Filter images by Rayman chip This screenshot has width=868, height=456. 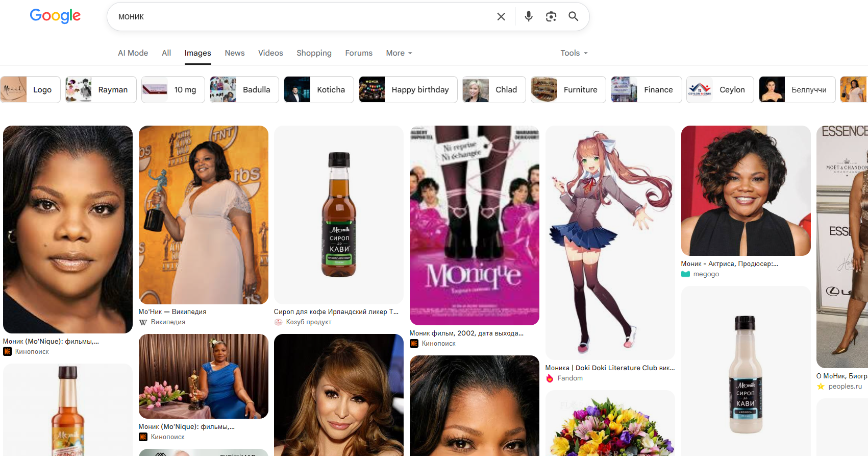click(101, 89)
